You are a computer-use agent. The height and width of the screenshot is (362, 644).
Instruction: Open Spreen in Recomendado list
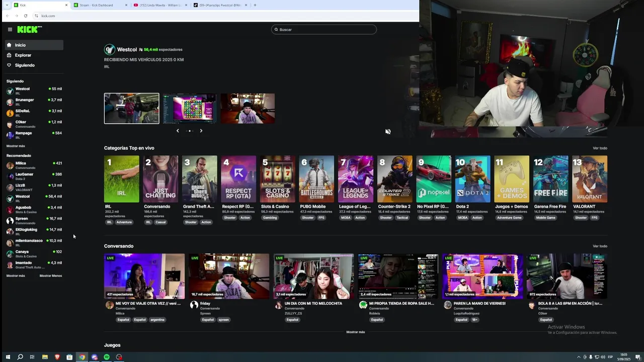coord(34,220)
